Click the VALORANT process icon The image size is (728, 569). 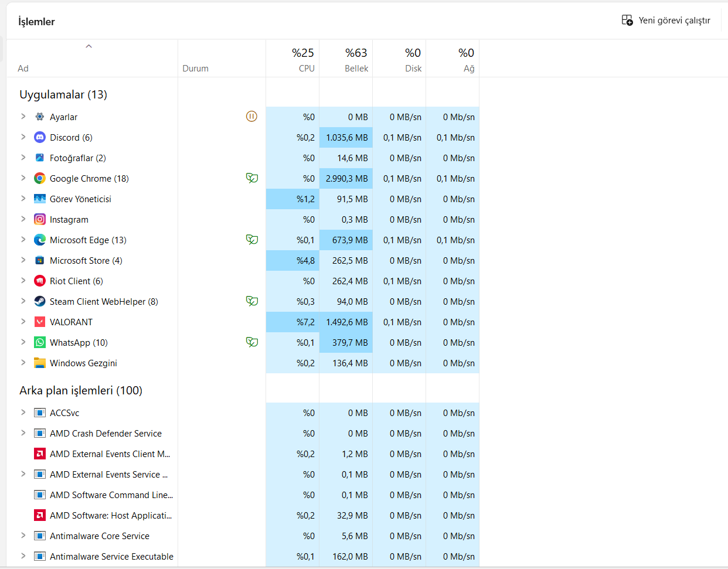[x=40, y=322]
